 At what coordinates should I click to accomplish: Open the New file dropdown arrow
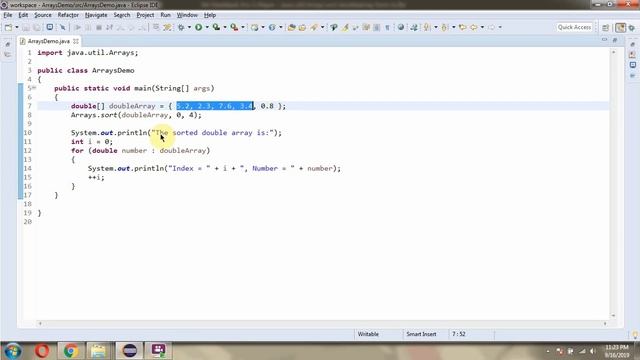17,27
